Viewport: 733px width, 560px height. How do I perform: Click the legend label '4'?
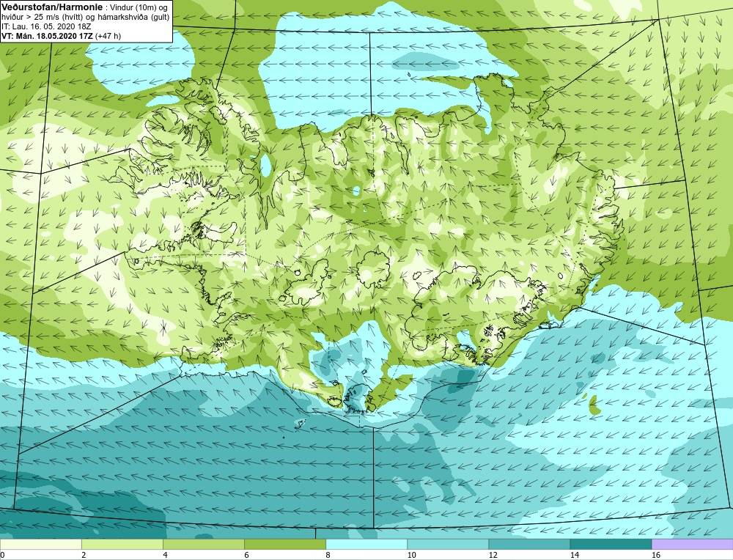[x=165, y=555]
